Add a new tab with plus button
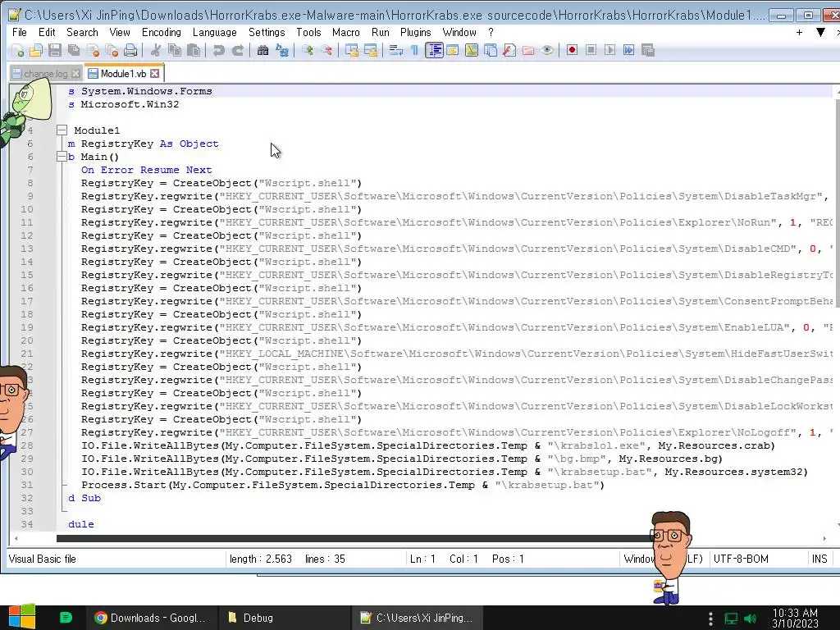 coord(799,32)
